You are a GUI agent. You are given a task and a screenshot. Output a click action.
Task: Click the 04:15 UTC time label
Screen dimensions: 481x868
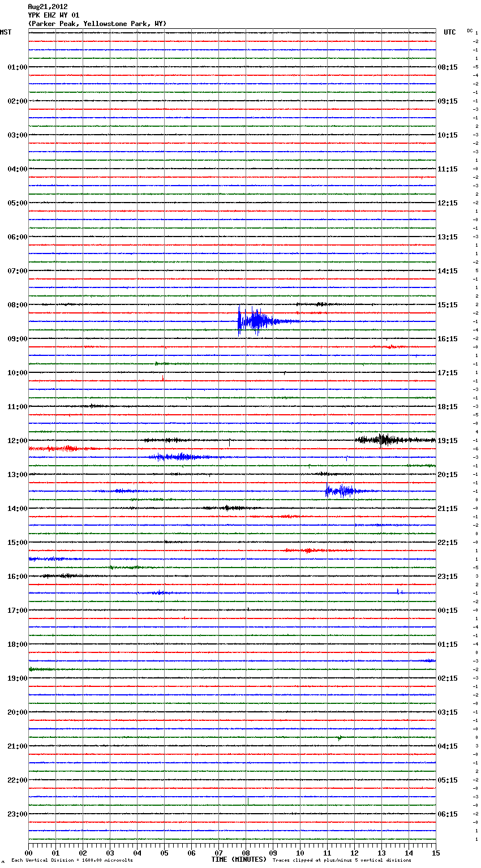(x=448, y=746)
